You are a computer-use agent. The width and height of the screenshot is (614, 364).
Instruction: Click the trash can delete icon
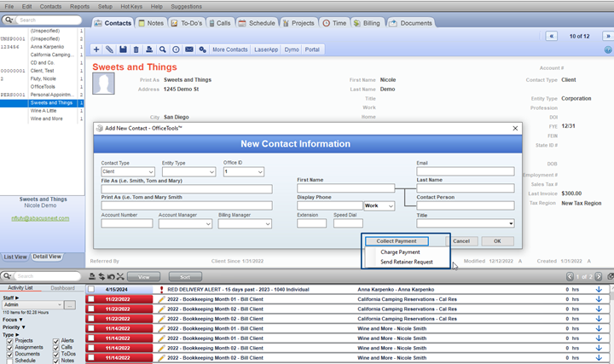136,50
